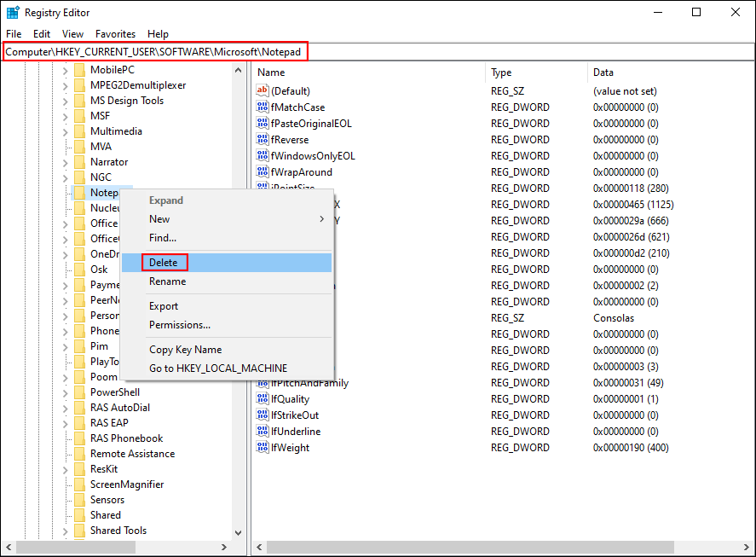The image size is (756, 557).
Task: Click the Registry Editor app icon in title bar
Action: point(13,13)
